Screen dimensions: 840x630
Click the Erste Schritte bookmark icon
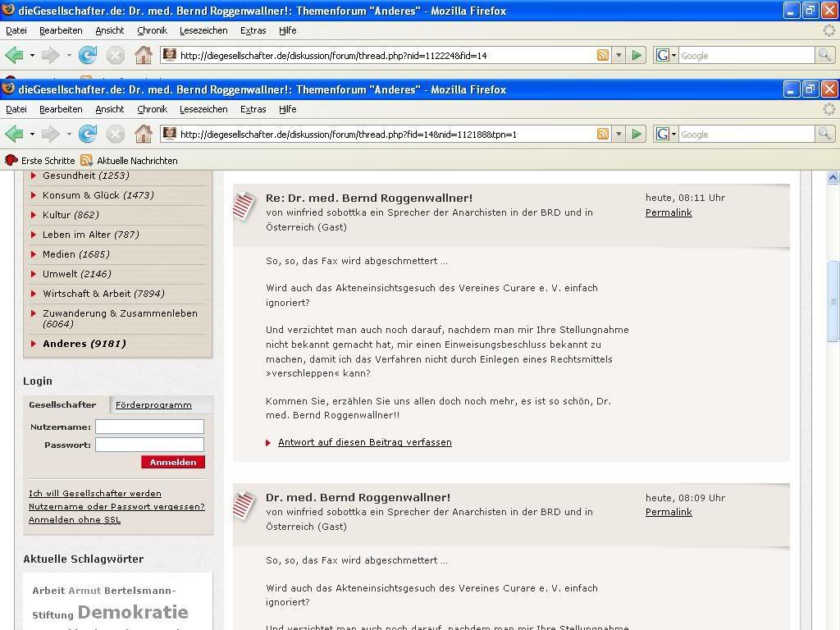(x=11, y=161)
